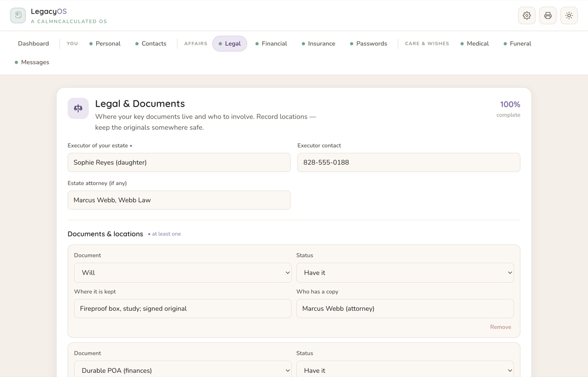This screenshot has width=588, height=377.
Task: Switch to the Insurance tab
Action: pyautogui.click(x=318, y=44)
